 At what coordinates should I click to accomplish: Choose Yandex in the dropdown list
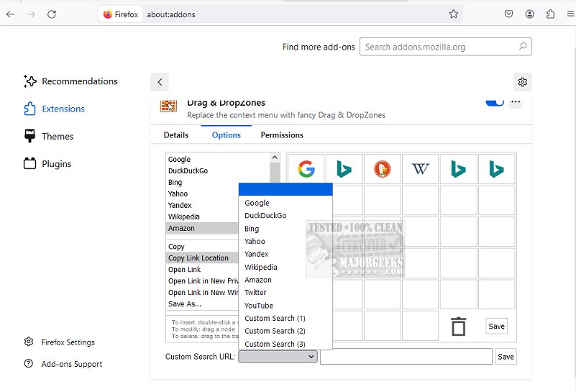point(285,254)
